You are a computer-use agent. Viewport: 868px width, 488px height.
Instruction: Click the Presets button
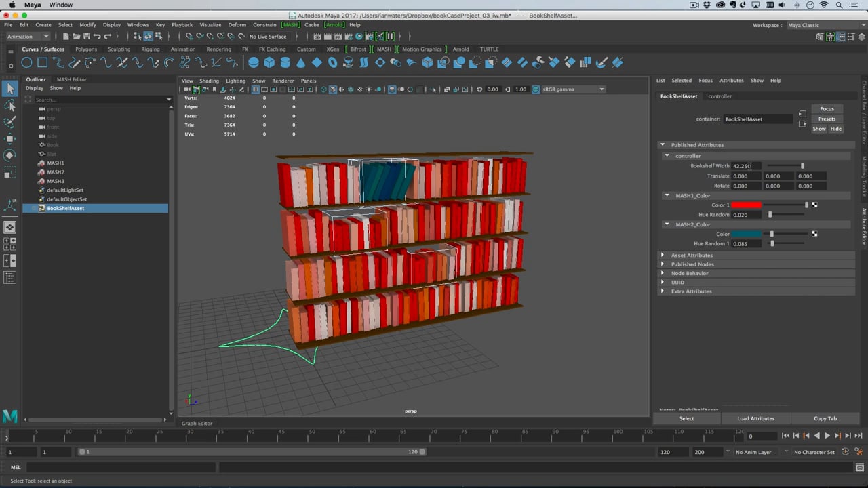(x=827, y=119)
